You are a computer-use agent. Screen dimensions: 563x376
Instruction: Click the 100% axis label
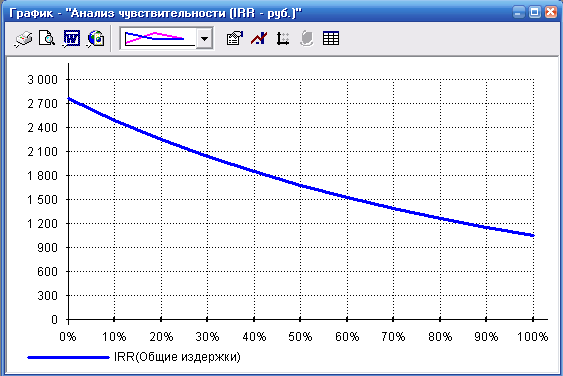pos(532,336)
